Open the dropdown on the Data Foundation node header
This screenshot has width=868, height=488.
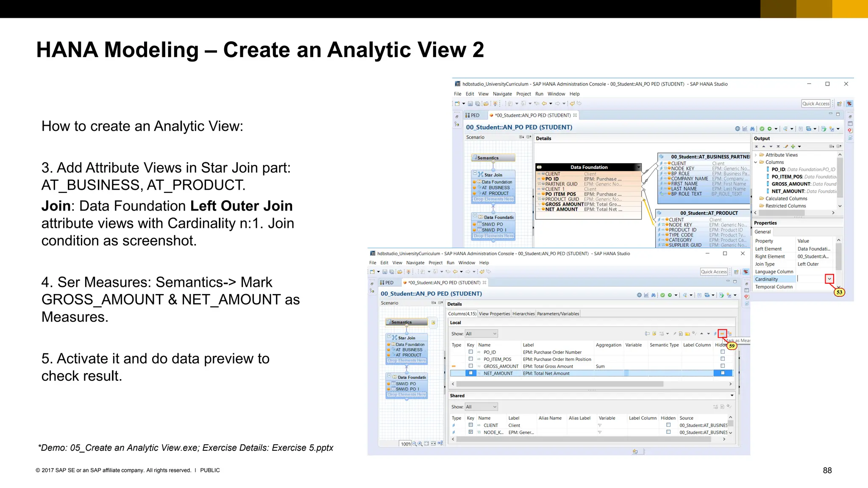pyautogui.click(x=639, y=167)
